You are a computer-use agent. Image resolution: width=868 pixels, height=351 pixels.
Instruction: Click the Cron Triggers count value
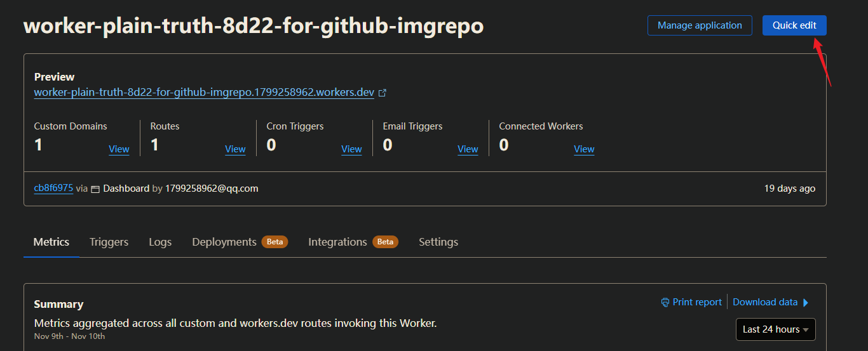click(x=271, y=145)
